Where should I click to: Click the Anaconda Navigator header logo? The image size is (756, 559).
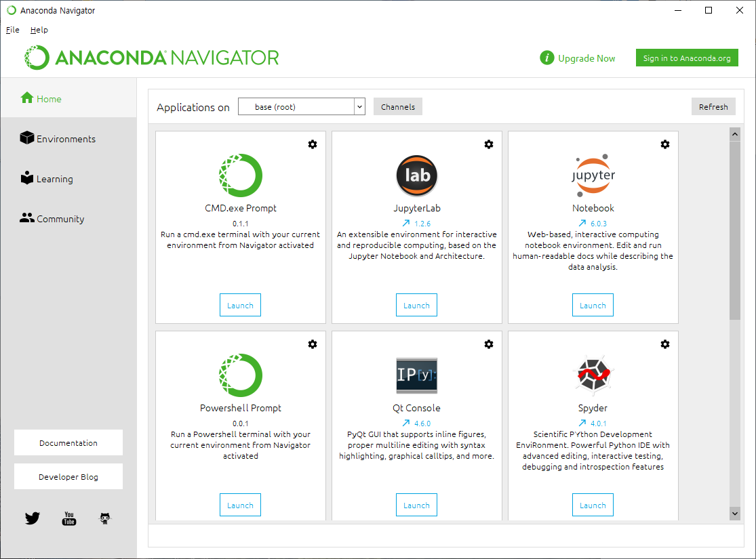coord(151,58)
